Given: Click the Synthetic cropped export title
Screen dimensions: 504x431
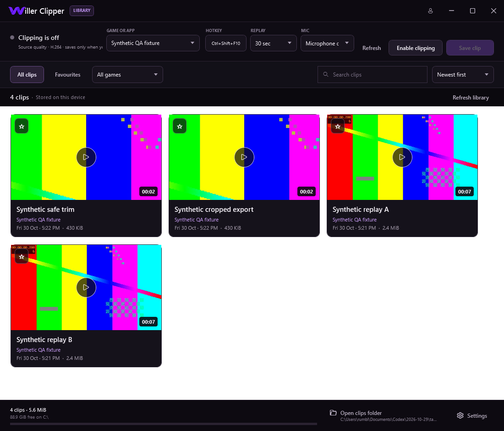Looking at the screenshot, I should (214, 210).
